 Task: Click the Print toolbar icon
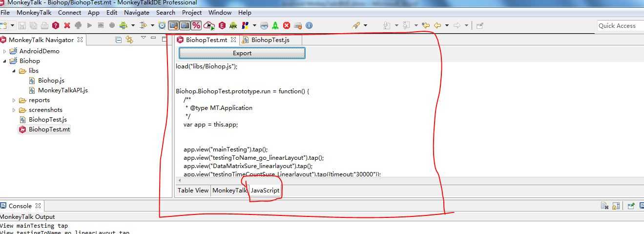pos(44,25)
